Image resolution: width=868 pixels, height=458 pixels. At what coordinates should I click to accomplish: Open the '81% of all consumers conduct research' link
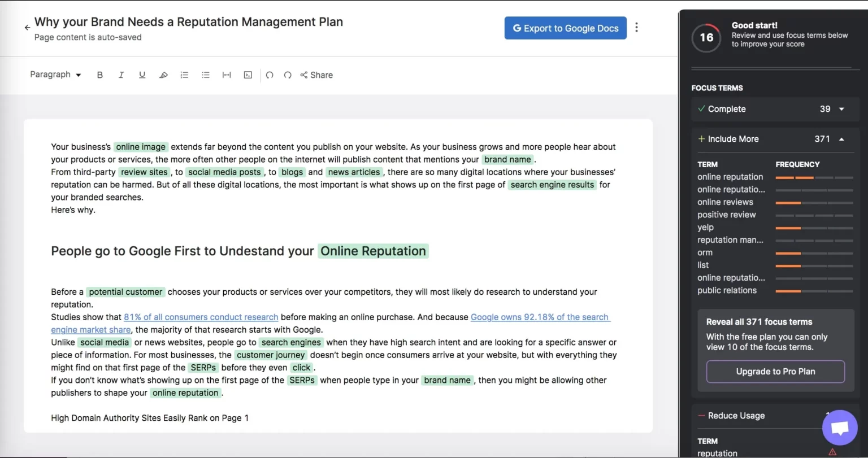coord(201,317)
